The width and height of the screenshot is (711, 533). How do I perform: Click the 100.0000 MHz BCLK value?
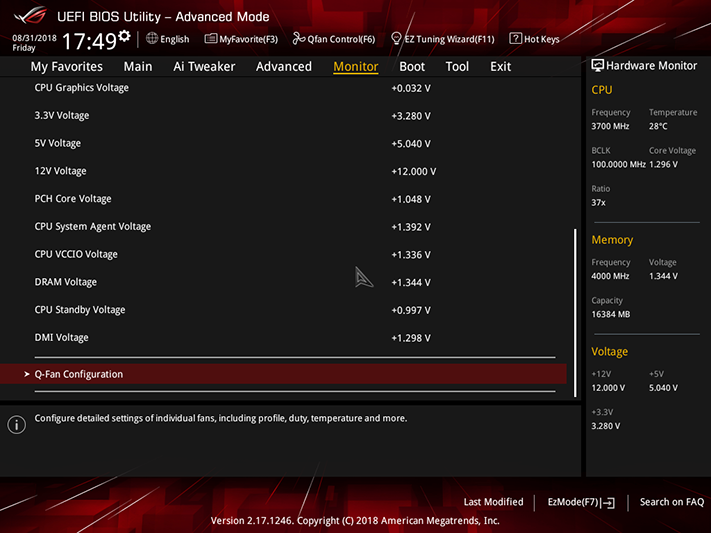click(618, 164)
